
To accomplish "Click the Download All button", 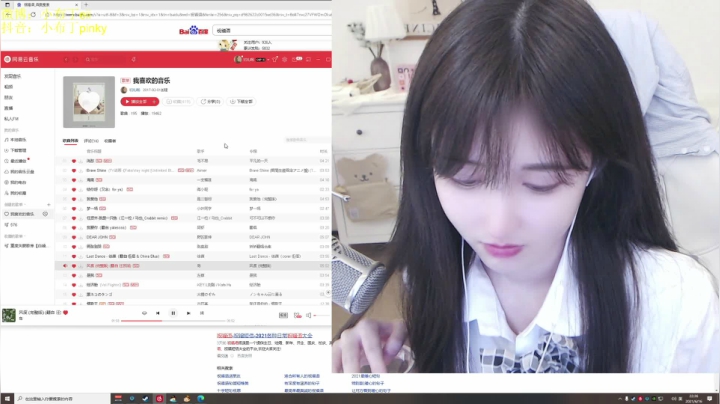I will tap(241, 101).
